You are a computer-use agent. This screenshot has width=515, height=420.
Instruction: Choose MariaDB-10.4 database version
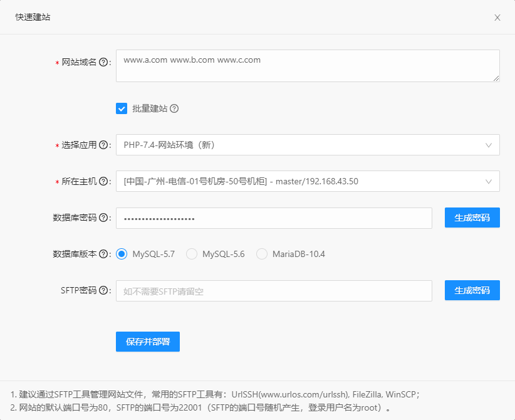[x=262, y=254]
